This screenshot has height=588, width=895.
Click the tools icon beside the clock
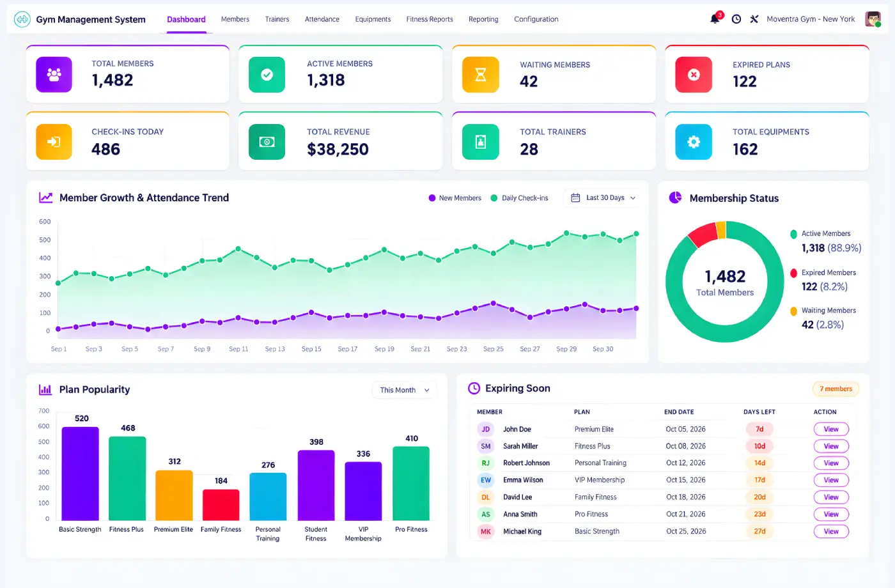click(754, 19)
